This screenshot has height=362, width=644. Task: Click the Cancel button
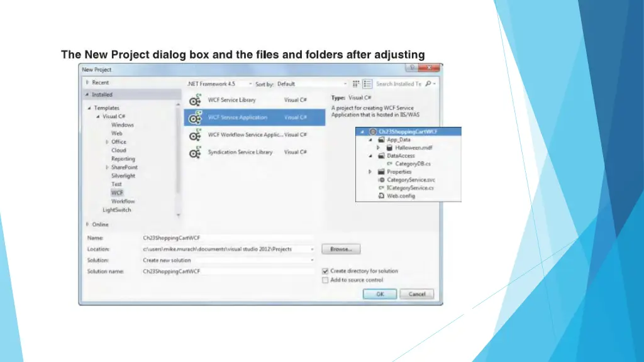(x=417, y=294)
